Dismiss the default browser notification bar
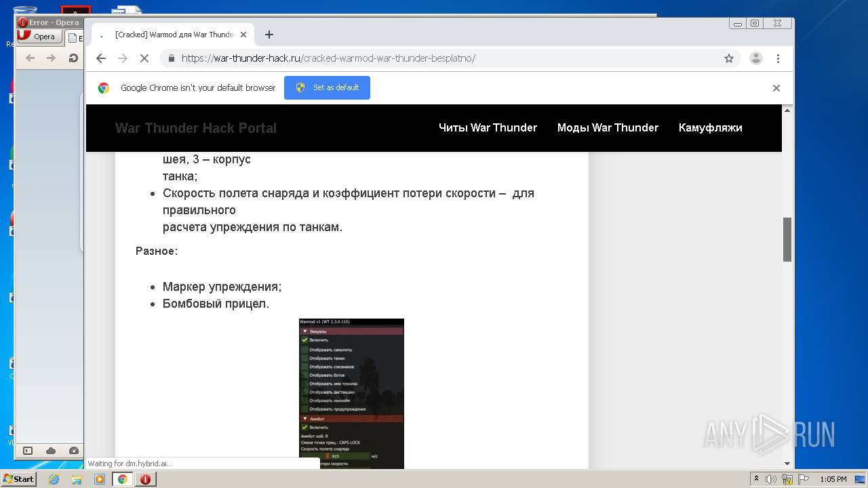 coord(776,88)
